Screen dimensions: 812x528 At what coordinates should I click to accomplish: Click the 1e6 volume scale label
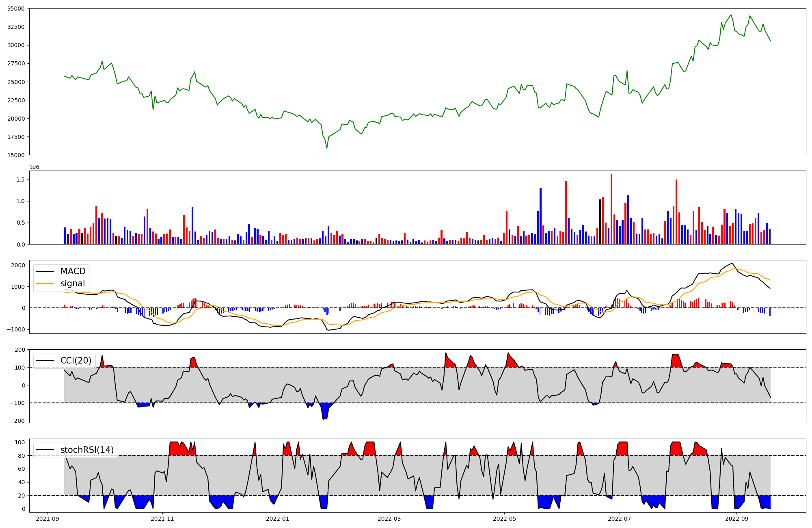click(34, 167)
